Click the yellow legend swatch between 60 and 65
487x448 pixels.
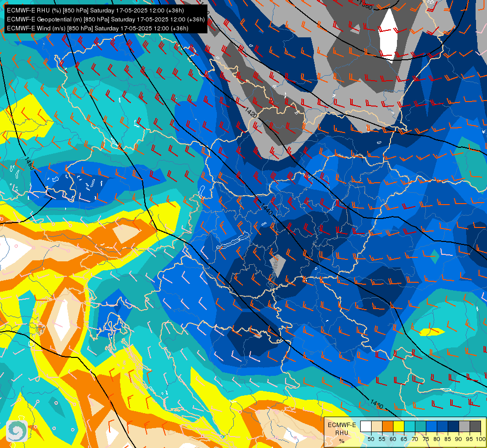399,426
